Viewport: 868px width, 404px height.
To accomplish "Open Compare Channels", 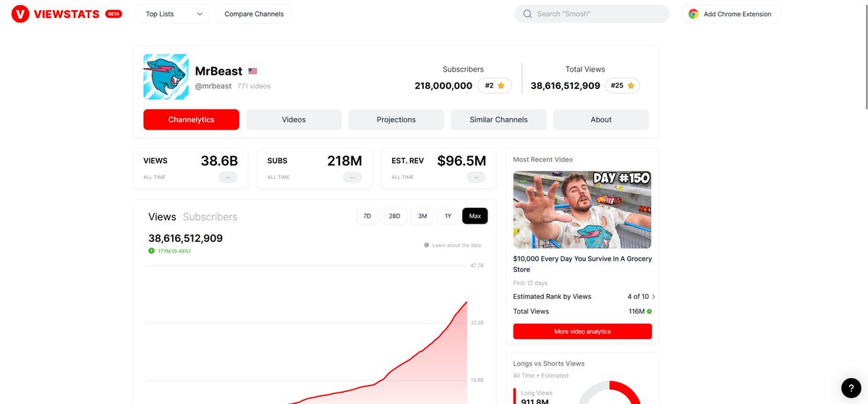I will (x=254, y=14).
